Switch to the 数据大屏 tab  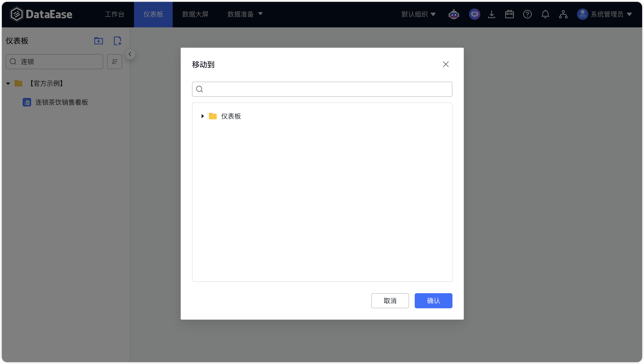pos(195,14)
